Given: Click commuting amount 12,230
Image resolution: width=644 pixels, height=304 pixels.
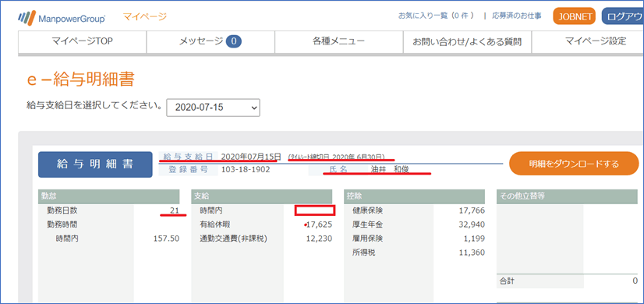Looking at the screenshot, I should [x=319, y=239].
